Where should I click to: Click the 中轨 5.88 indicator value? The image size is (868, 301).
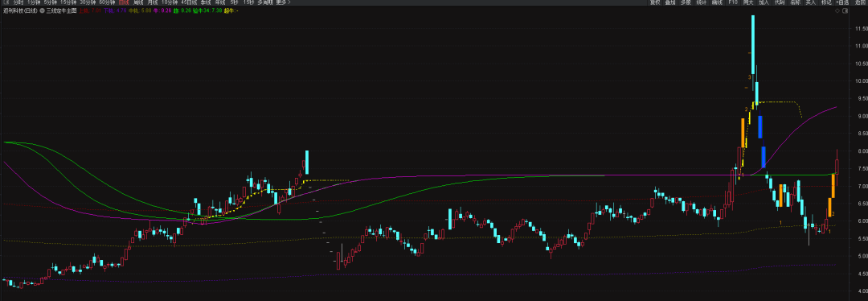coord(140,10)
